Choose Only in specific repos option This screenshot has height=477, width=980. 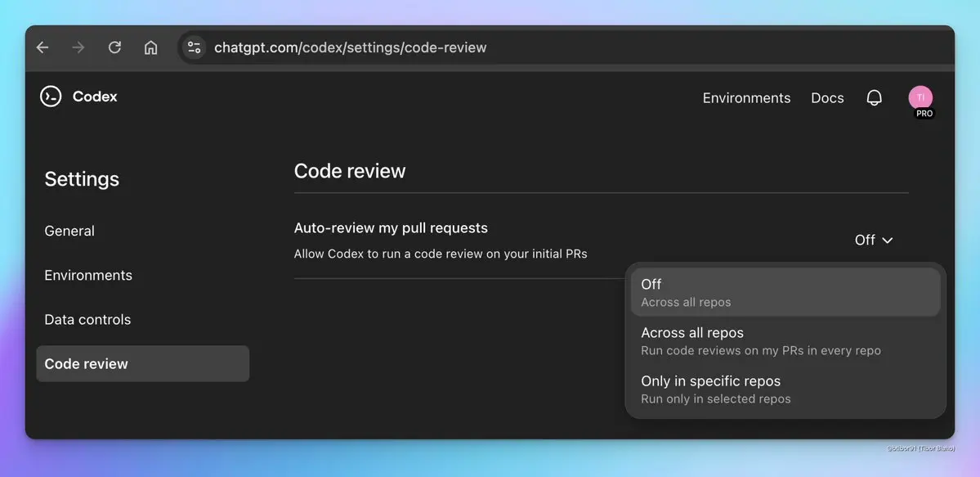(785, 389)
